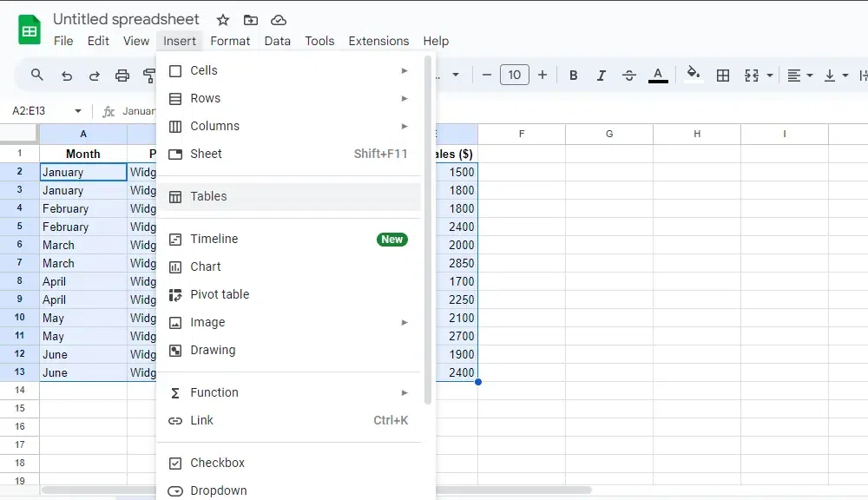This screenshot has width=868, height=500.
Task: Click the select-all corner box
Action: 19,134
